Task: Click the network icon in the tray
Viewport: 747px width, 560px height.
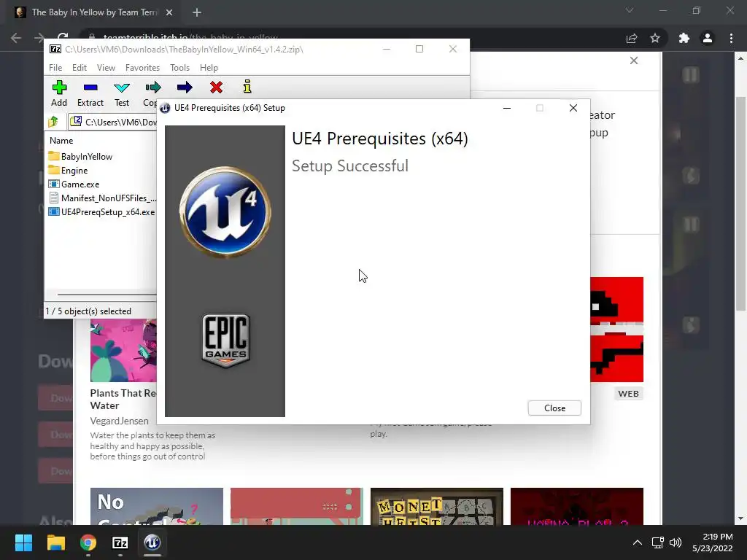Action: (658, 542)
